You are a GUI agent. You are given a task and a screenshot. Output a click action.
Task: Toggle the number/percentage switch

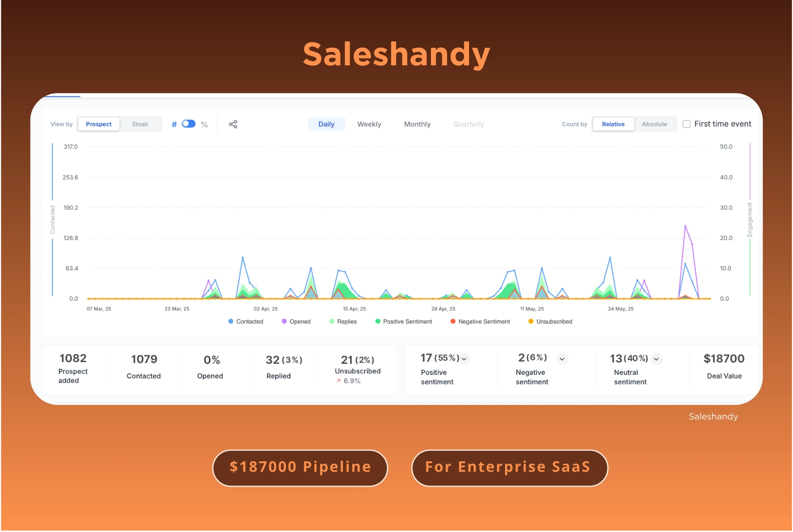pos(189,124)
